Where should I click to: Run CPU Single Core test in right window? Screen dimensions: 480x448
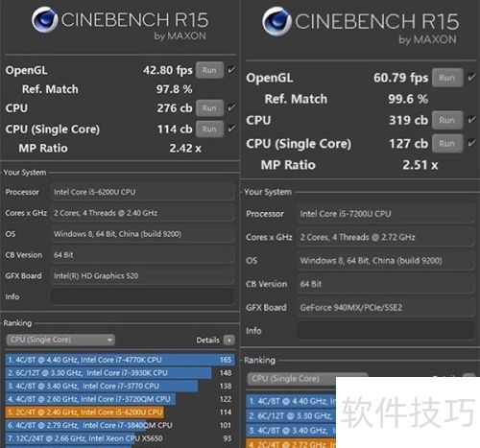pyautogui.click(x=447, y=144)
